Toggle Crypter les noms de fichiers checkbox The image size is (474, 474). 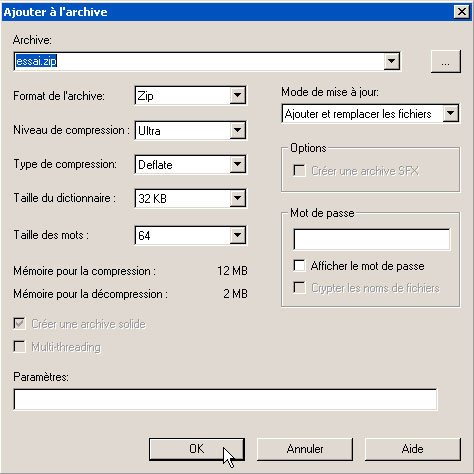(x=299, y=288)
